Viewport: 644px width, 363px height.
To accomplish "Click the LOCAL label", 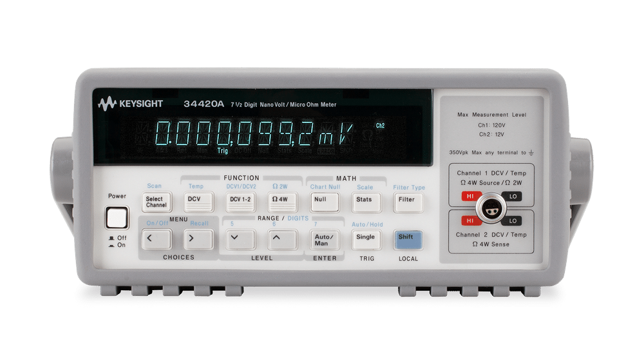I will 408,259.
